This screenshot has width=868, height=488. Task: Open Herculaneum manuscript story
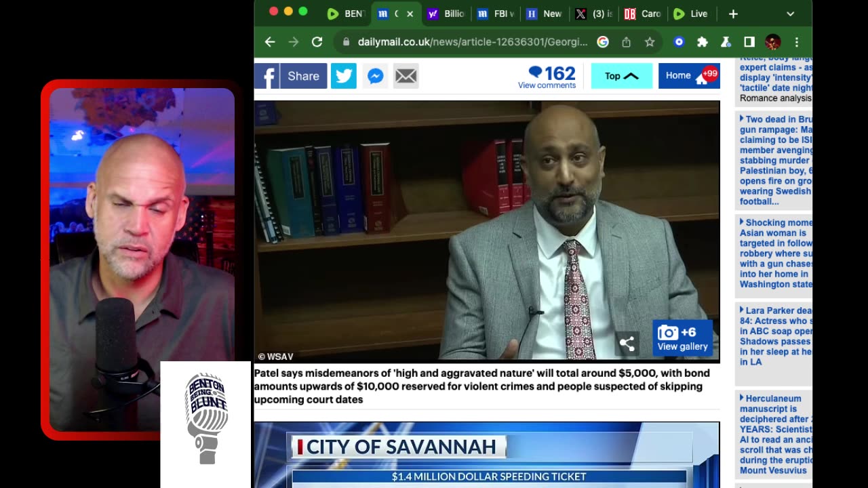(776, 434)
